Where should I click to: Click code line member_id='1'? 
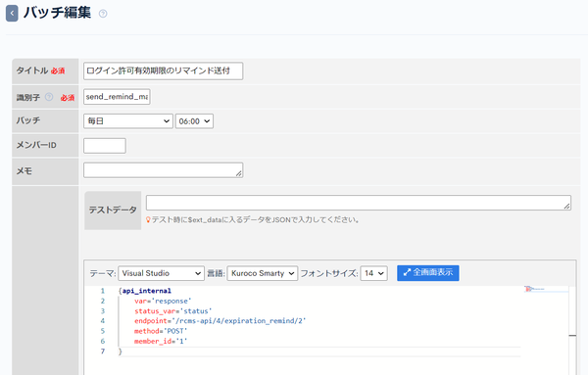161,341
